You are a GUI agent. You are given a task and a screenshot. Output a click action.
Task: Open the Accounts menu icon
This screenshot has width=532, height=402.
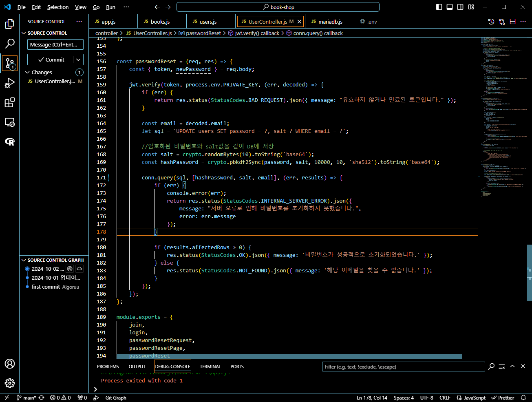tap(10, 364)
